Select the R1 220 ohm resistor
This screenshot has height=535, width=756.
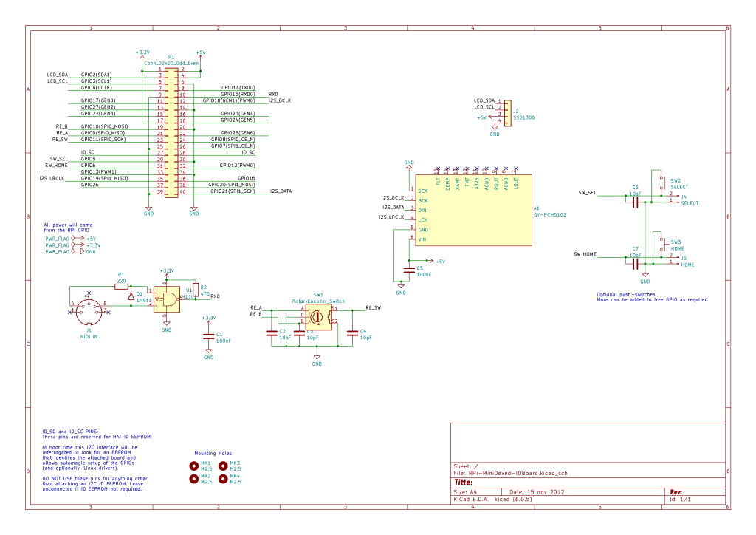tap(122, 287)
